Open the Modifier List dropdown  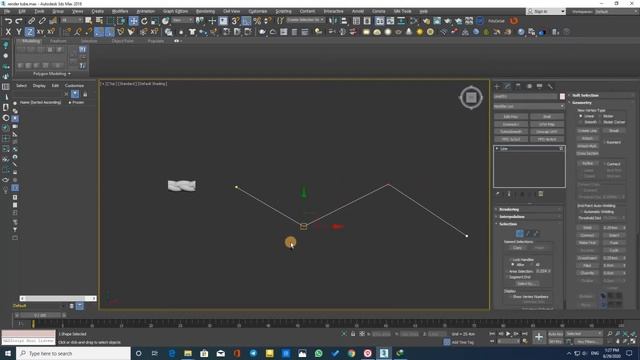click(x=529, y=106)
